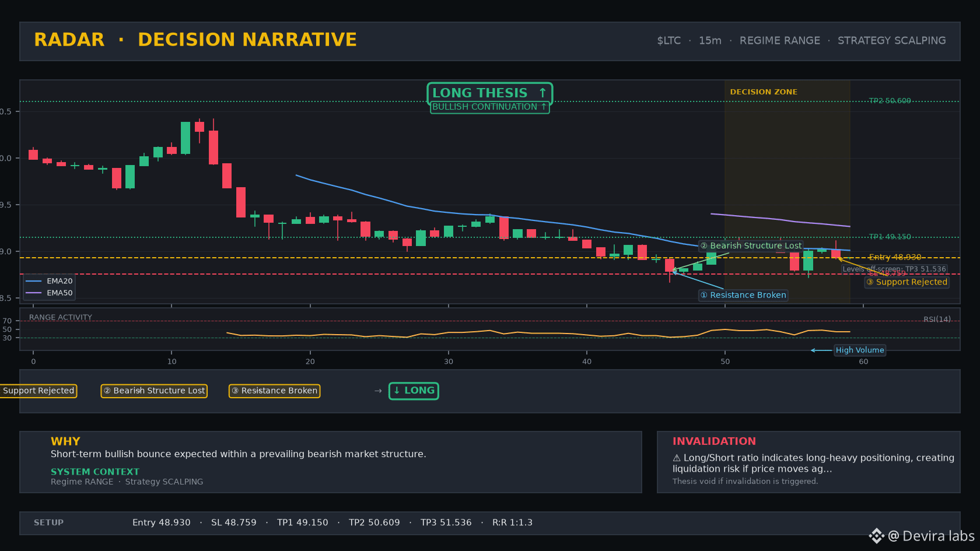Click the $LTC symbol in the header
The image size is (980, 551).
(668, 41)
